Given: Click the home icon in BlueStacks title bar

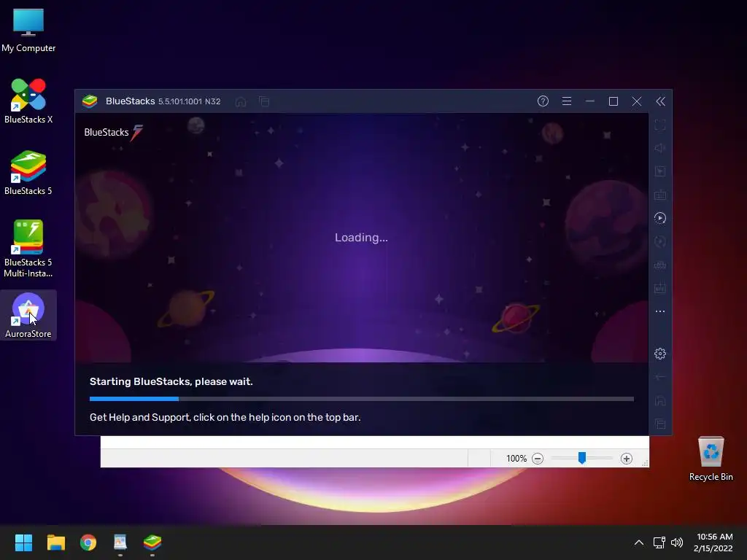Looking at the screenshot, I should click(241, 101).
